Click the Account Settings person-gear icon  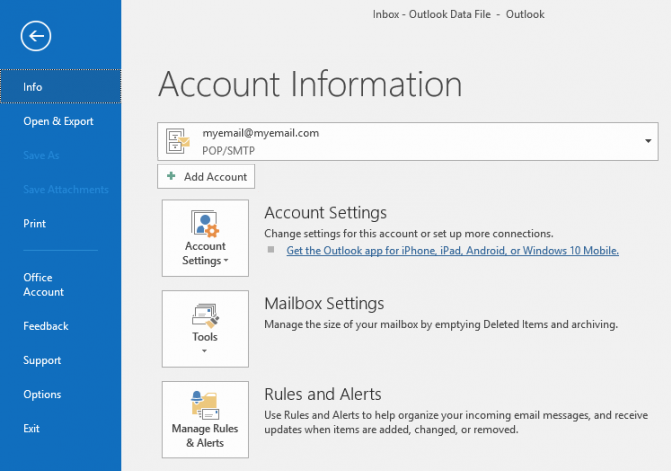click(205, 224)
